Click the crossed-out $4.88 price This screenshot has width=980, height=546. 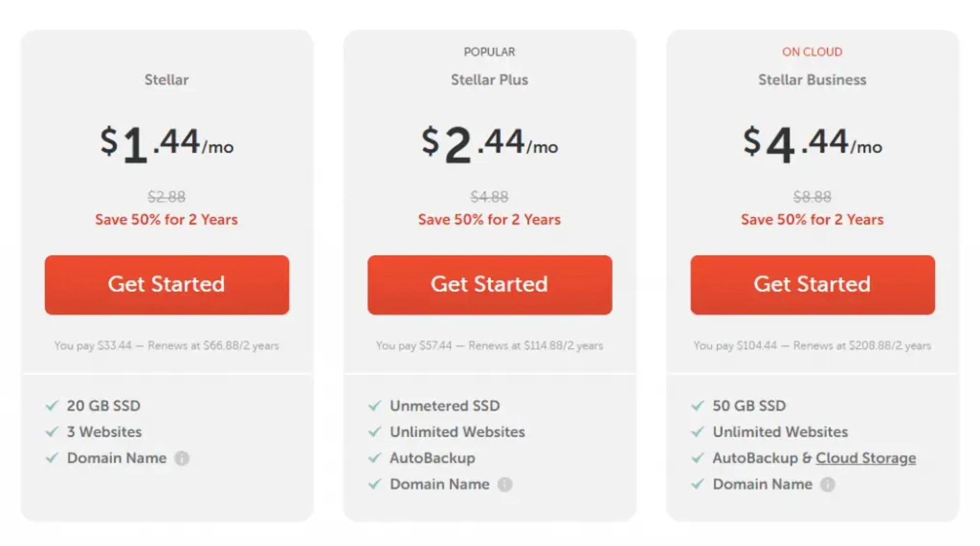(x=489, y=197)
